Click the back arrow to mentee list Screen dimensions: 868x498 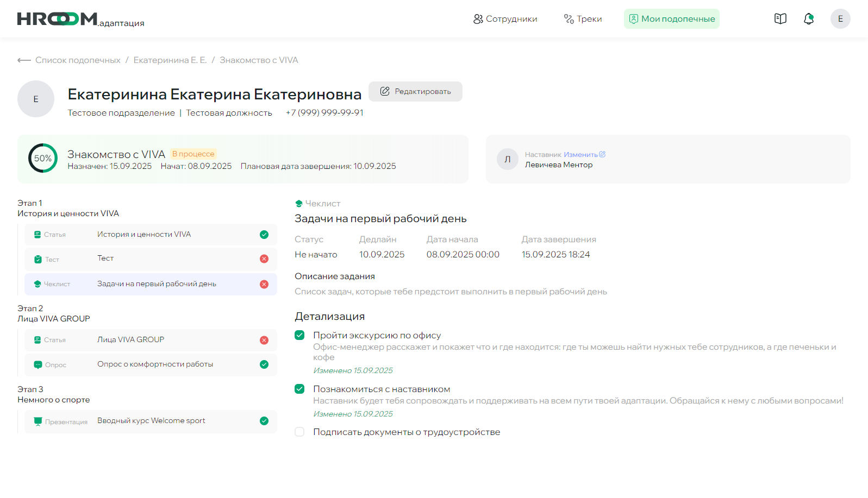pyautogui.click(x=24, y=60)
